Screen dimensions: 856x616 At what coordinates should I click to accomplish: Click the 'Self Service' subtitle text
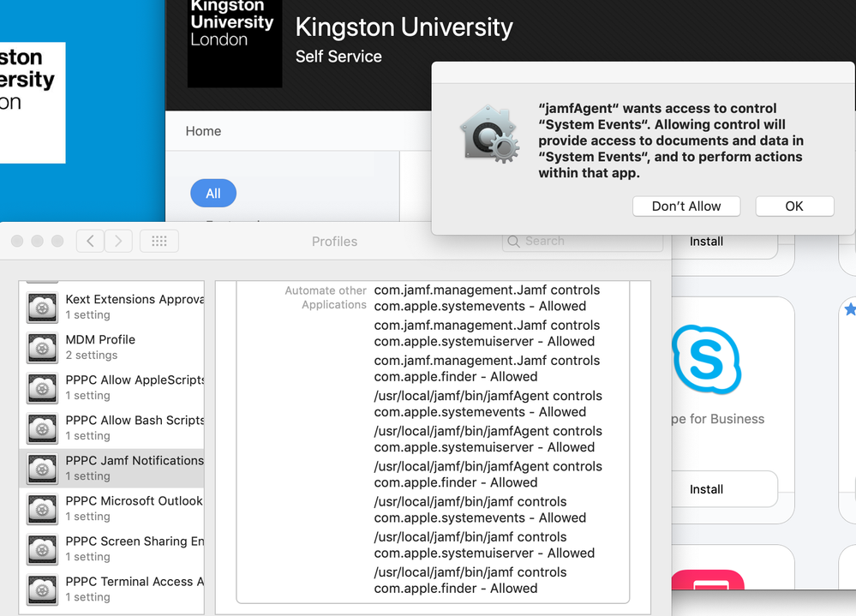(338, 57)
